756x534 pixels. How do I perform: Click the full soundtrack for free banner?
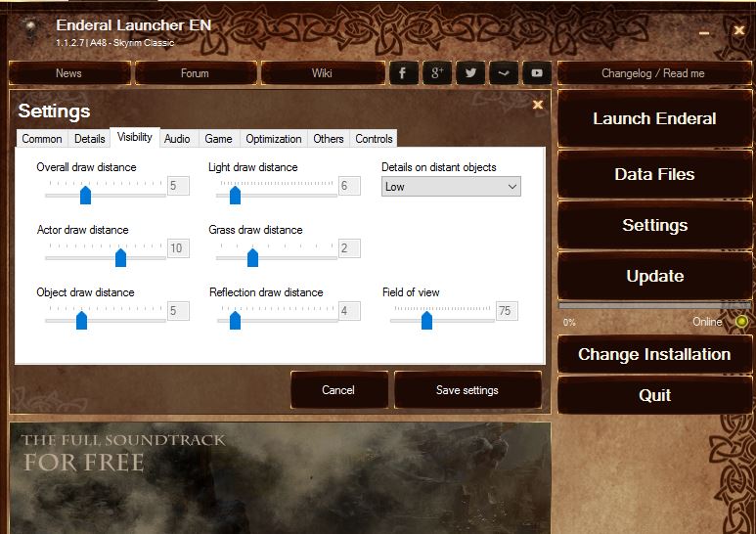pos(280,478)
